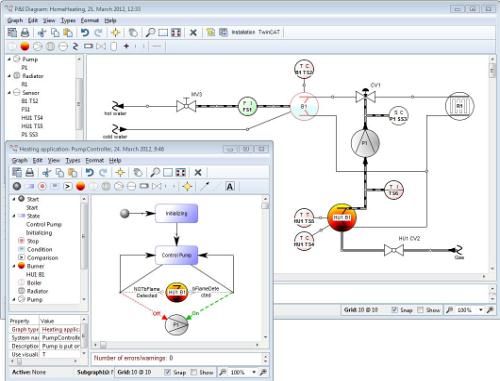The width and height of the screenshot is (500, 381).
Task: Click the PumpController diagram's horizontal scrollbar
Action: point(176,345)
